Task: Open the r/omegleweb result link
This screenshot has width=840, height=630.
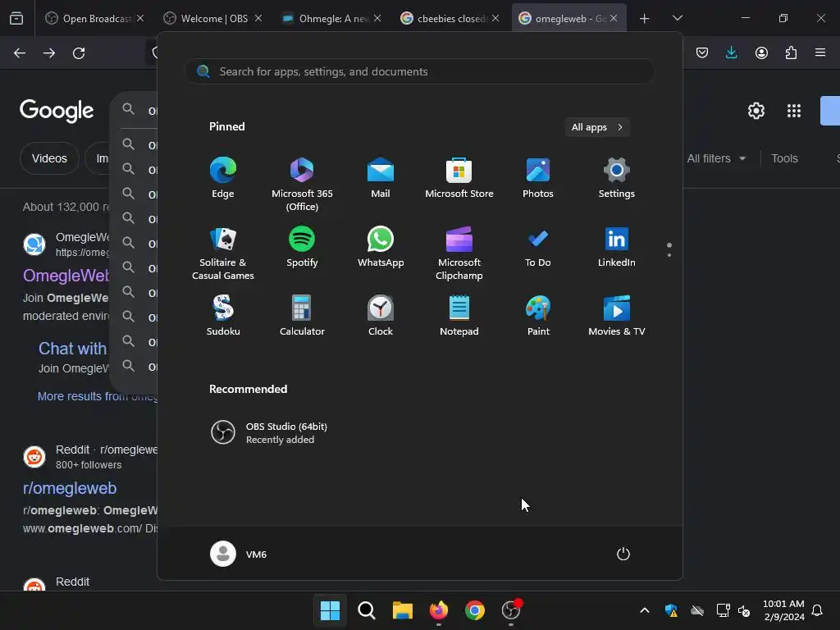Action: pos(70,488)
